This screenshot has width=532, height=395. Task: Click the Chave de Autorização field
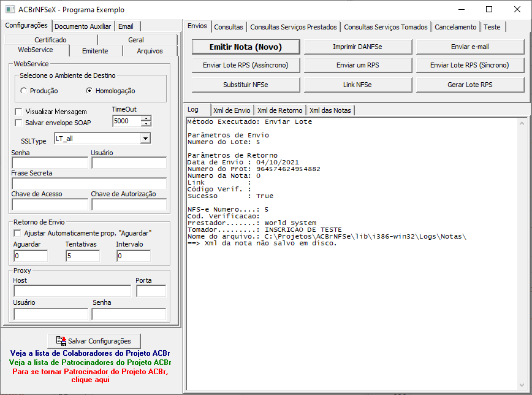coord(129,204)
